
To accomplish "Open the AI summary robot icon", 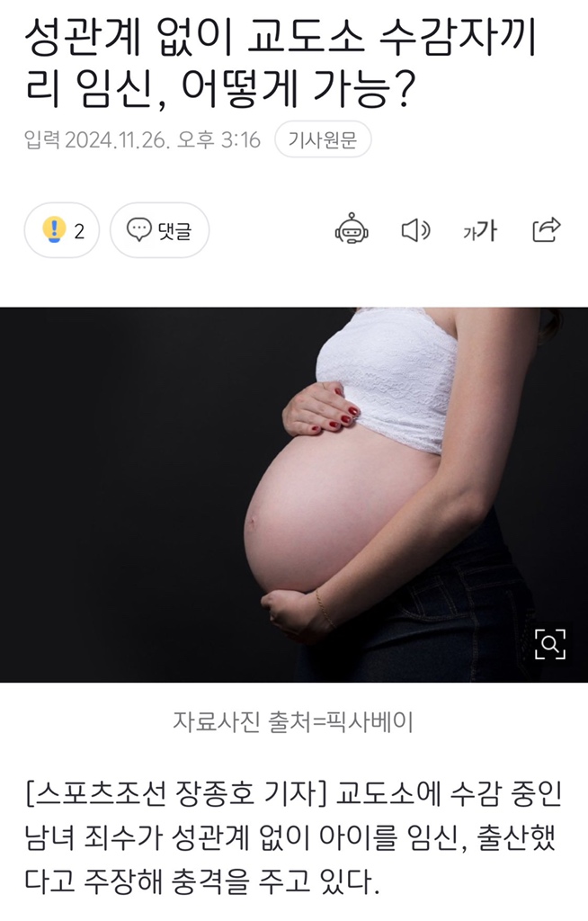I will pos(352,229).
